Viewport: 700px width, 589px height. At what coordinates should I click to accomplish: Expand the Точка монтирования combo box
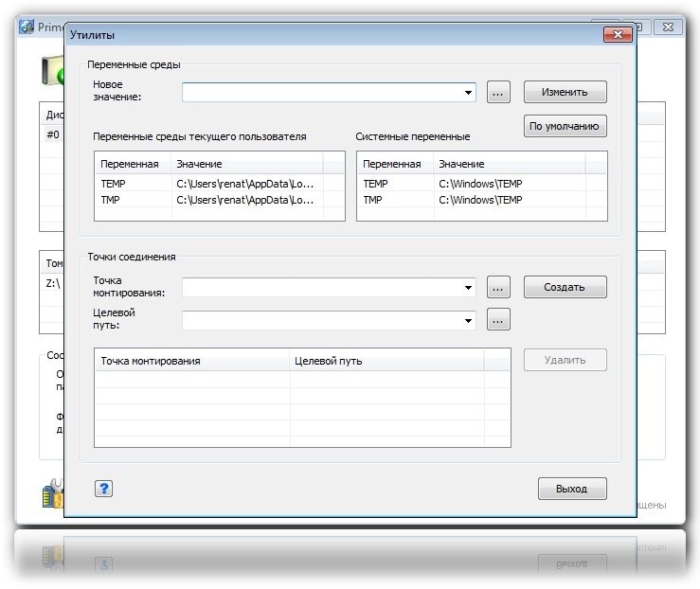tap(469, 288)
